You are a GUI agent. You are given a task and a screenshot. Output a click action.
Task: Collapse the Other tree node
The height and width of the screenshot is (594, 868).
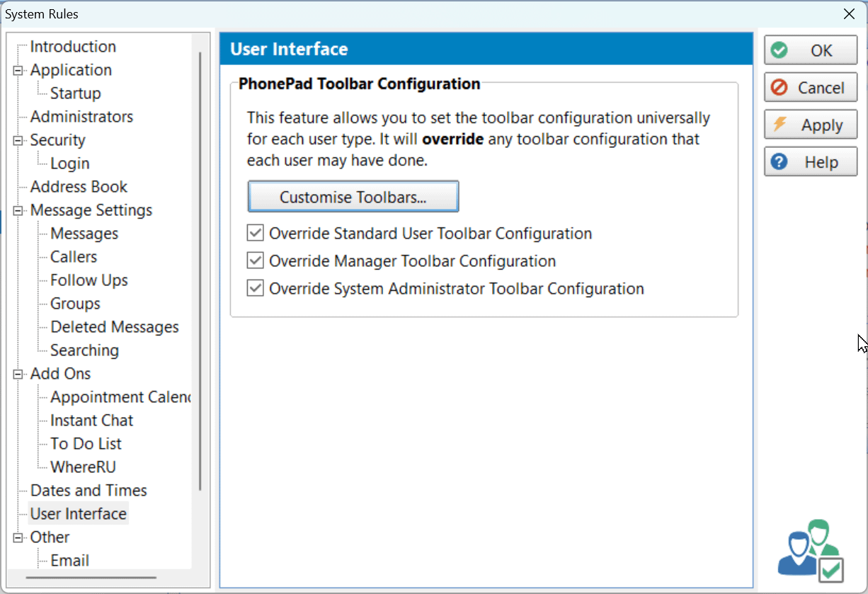click(x=17, y=537)
